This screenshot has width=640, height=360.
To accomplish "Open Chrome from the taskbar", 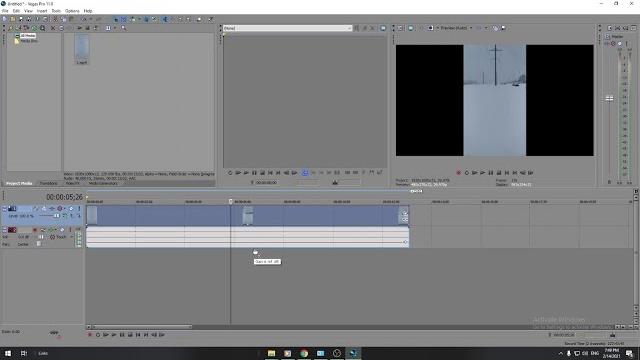I will point(304,353).
